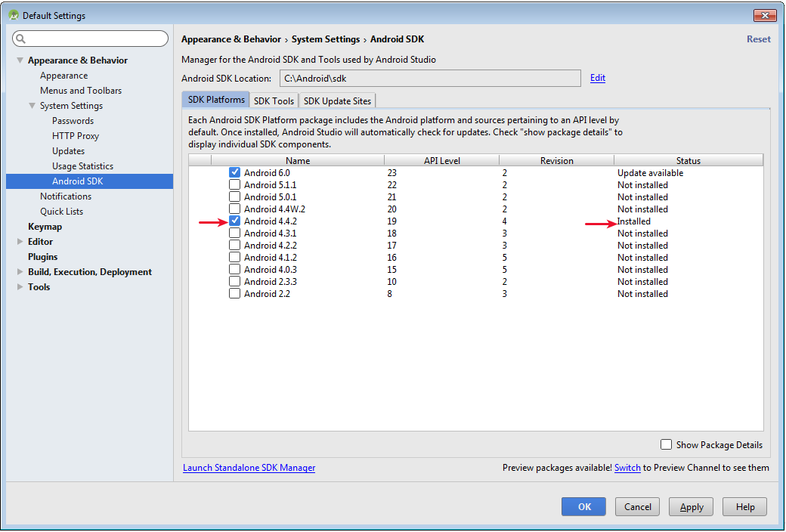The image size is (786, 532).
Task: Open Notifications settings
Action: click(66, 196)
